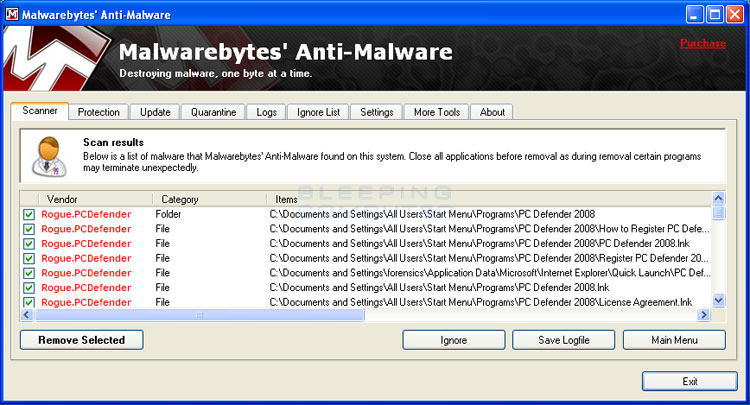Select the path containing forensics\Application Data
750x405 pixels.
click(x=490, y=273)
